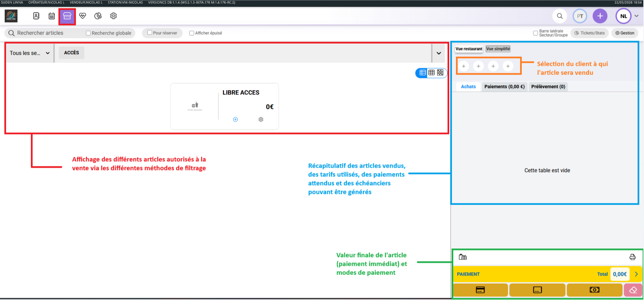Pay with the cash banknote icon button
Screen dimensions: 644x301
coord(594,290)
